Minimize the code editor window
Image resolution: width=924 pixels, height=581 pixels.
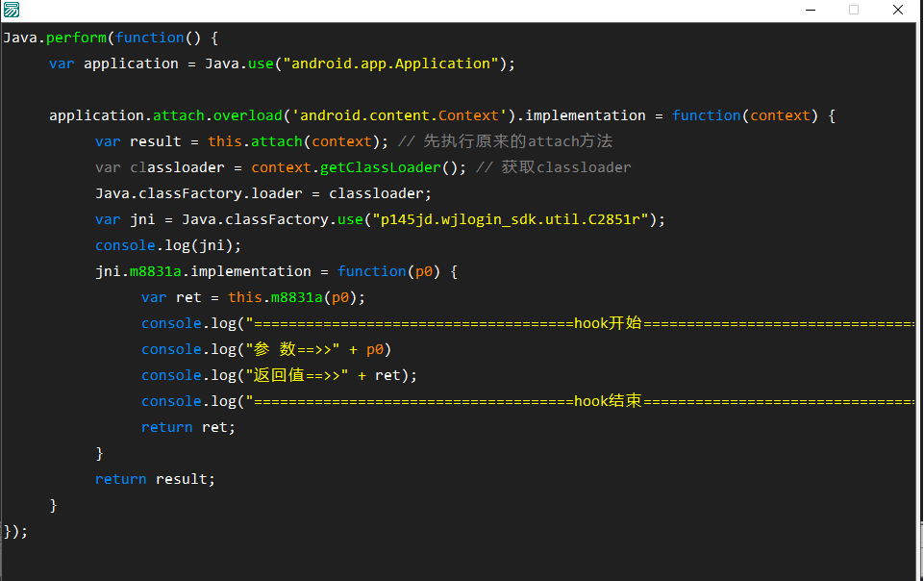tap(811, 10)
